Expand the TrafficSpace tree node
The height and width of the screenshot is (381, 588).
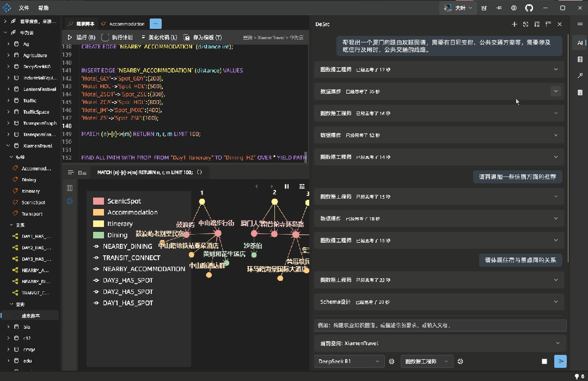coord(8,112)
